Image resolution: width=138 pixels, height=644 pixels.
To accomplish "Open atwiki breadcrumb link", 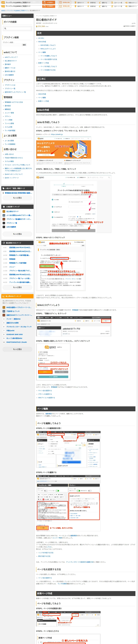I will pyautogui.click(x=3, y=11).
